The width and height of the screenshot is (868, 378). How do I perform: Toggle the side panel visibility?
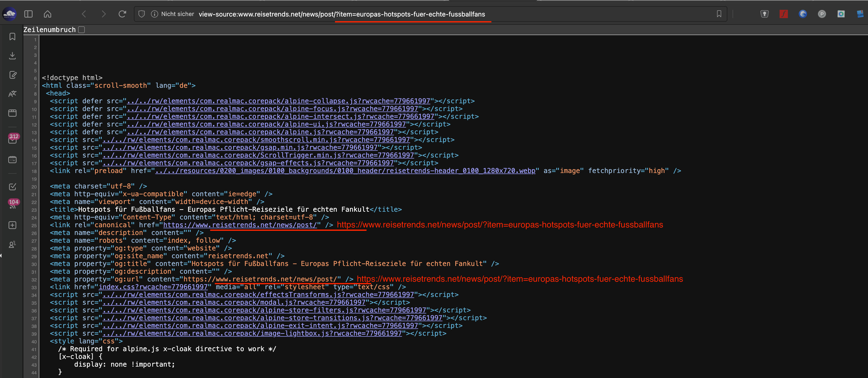click(x=28, y=14)
